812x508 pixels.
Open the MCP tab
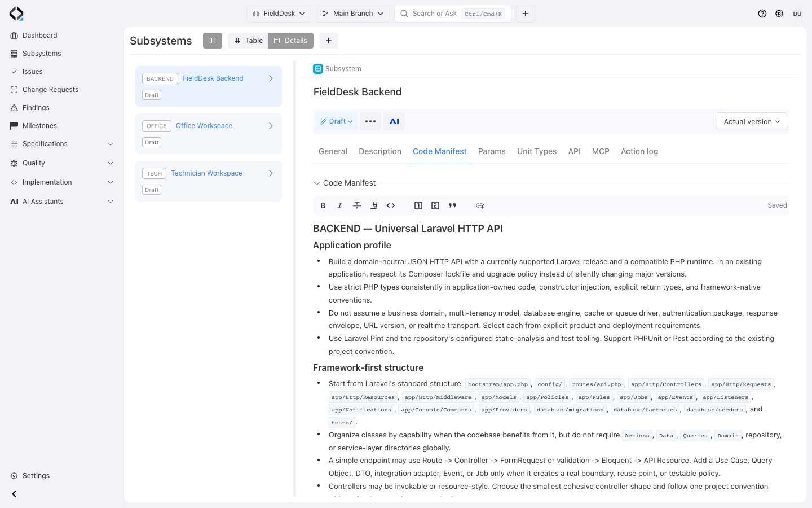point(601,151)
